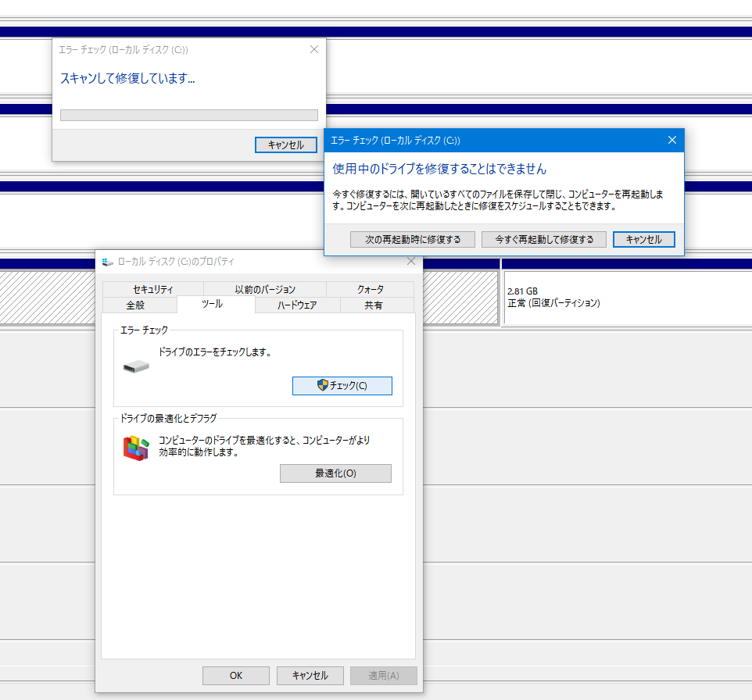This screenshot has width=752, height=700.
Task: Click the colorful defrag blocks icon
Action: 136,448
